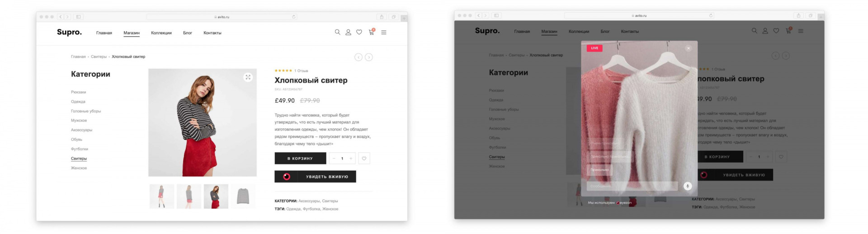The height and width of the screenshot is (234, 868).
Task: Select Головные уборы category in left window
Action: tap(86, 111)
